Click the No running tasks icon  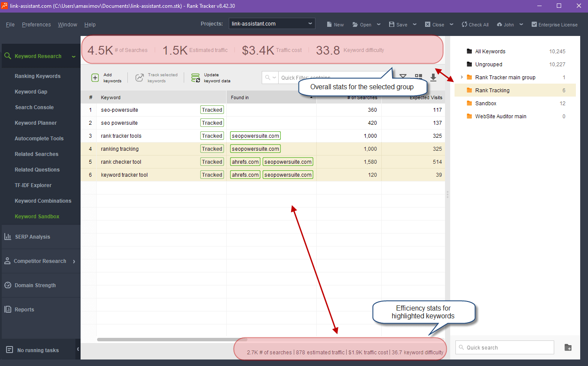[x=10, y=350]
